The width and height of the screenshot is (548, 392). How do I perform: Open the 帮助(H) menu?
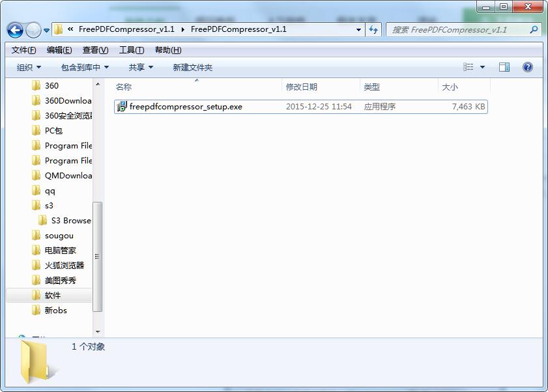168,50
